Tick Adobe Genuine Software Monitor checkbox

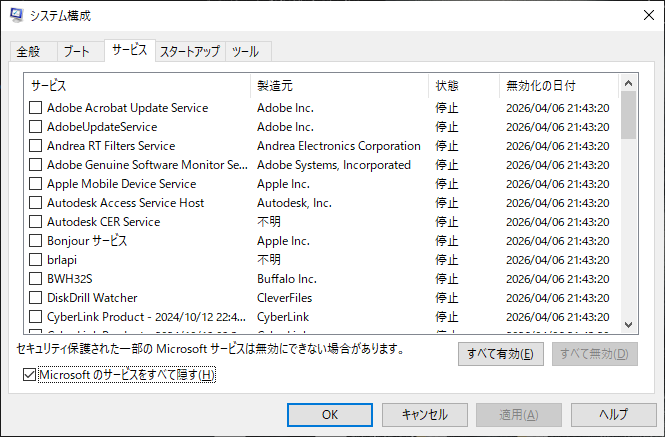pyautogui.click(x=36, y=165)
